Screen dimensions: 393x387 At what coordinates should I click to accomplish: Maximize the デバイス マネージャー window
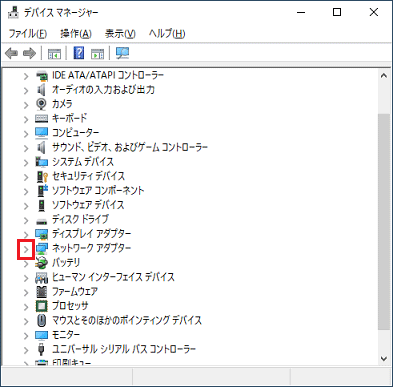(337, 12)
